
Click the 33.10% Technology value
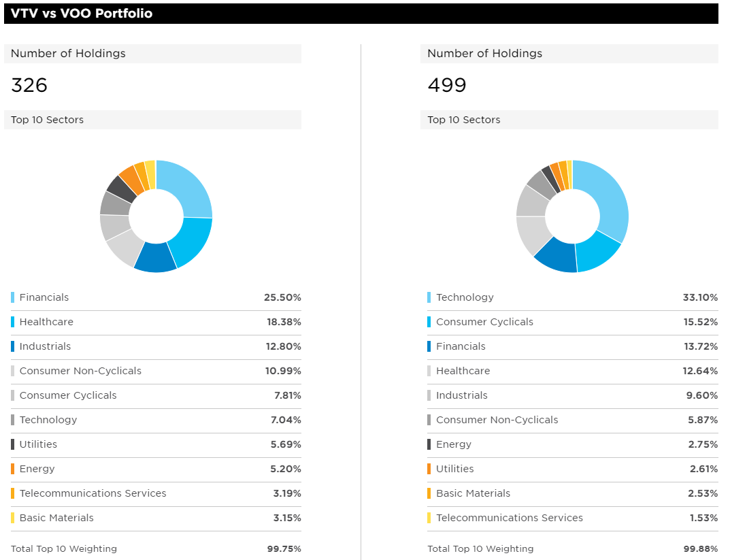tap(700, 297)
